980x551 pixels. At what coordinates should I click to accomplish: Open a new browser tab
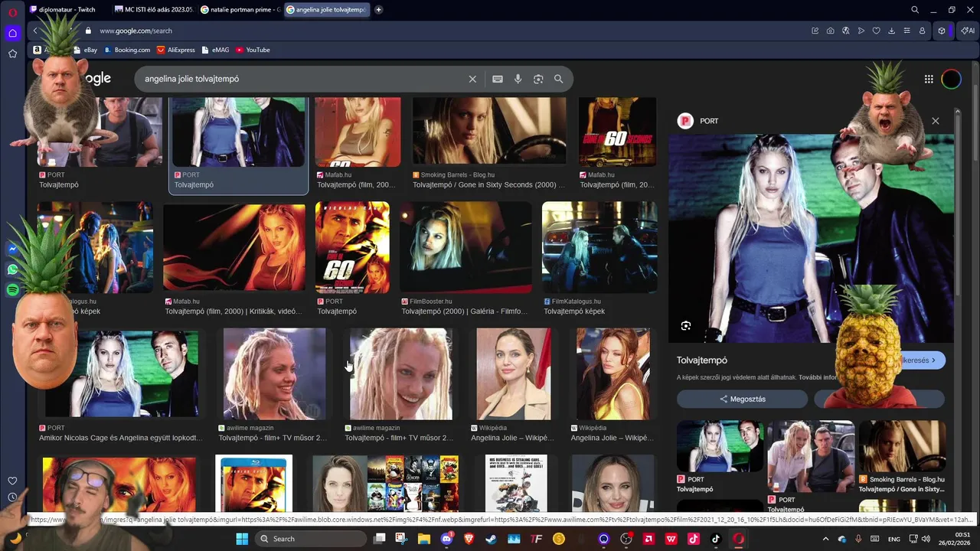[378, 10]
